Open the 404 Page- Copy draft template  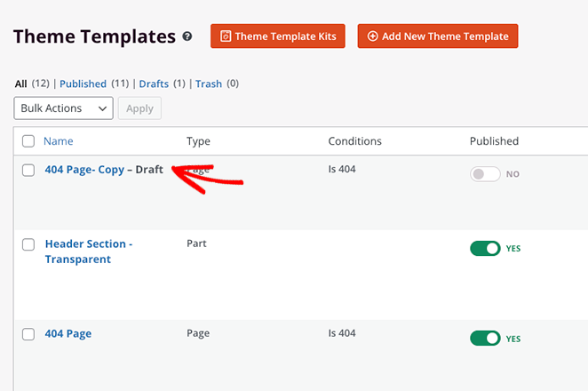coord(84,170)
